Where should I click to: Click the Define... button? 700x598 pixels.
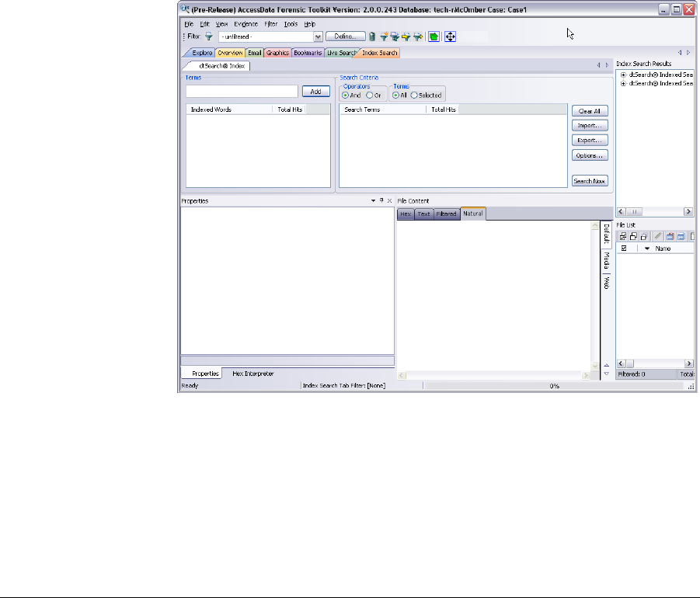(345, 37)
